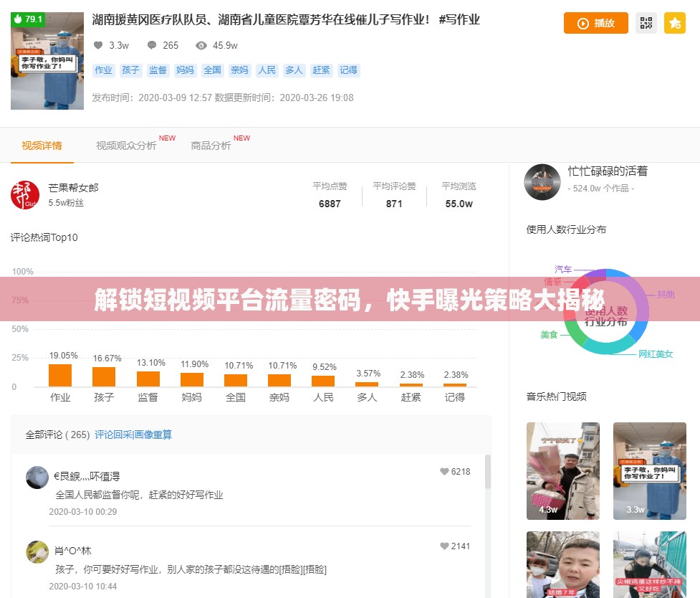Select the 记得 tag
This screenshot has height=598, width=700.
(x=349, y=70)
